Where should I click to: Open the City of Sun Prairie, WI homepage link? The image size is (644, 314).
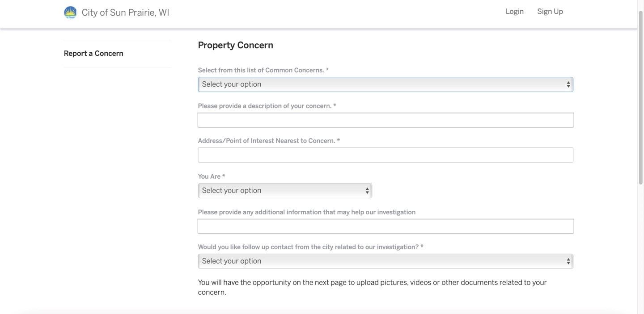[x=125, y=13]
